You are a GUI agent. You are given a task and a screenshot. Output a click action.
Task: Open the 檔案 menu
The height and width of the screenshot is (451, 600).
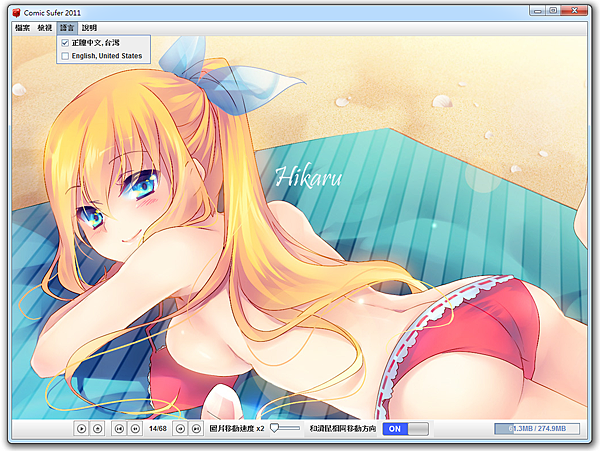point(23,28)
